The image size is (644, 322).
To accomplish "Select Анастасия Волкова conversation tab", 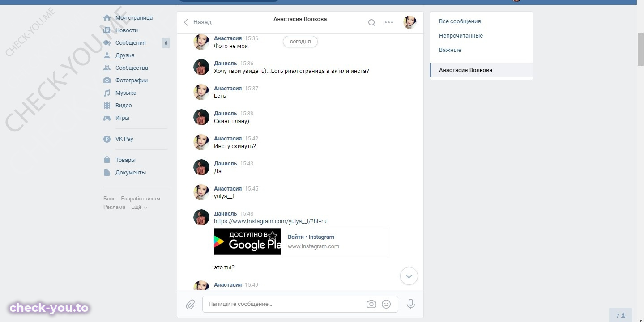I will point(482,70).
